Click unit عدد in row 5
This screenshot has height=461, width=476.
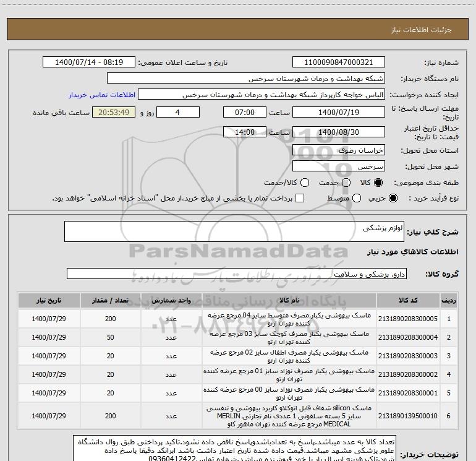171,393
